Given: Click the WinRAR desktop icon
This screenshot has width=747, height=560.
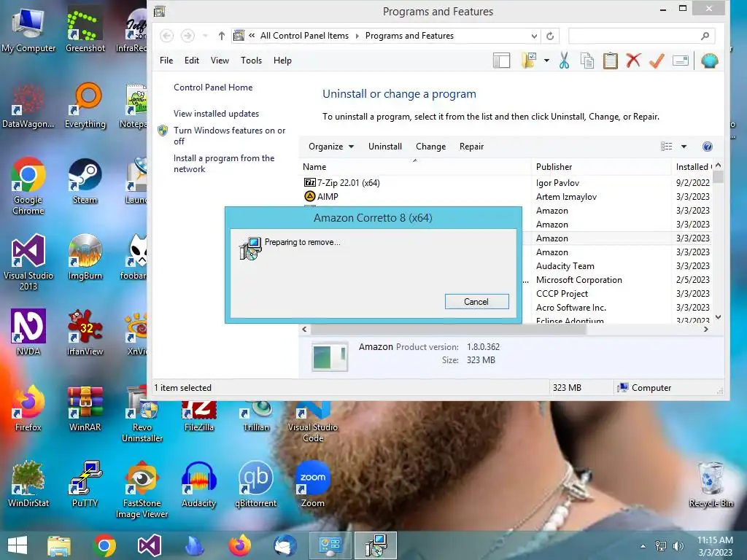Looking at the screenshot, I should [x=85, y=408].
